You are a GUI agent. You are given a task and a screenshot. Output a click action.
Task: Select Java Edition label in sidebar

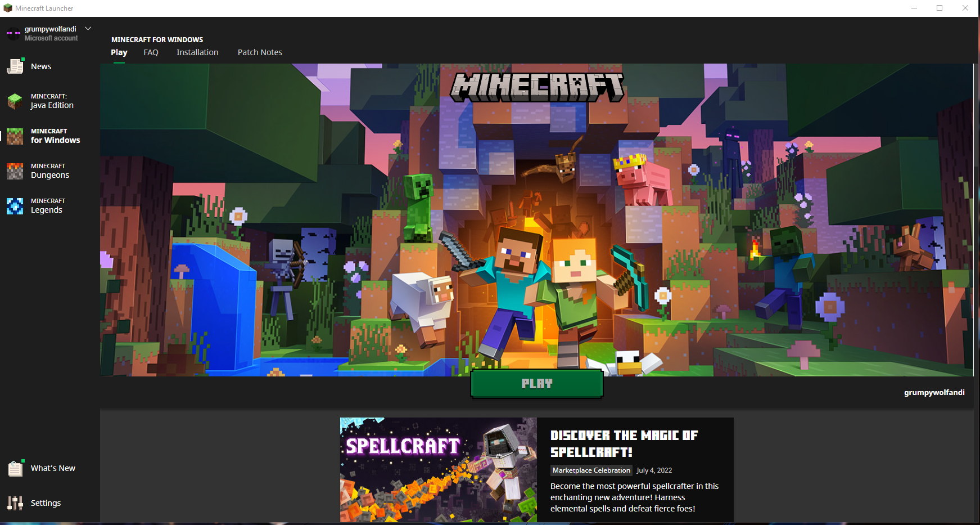point(52,105)
